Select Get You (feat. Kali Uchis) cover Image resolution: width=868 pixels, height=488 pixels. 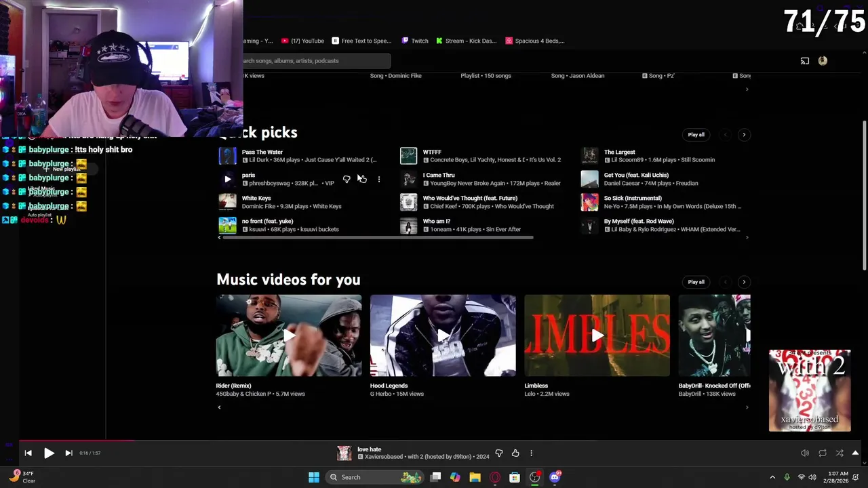tap(589, 179)
